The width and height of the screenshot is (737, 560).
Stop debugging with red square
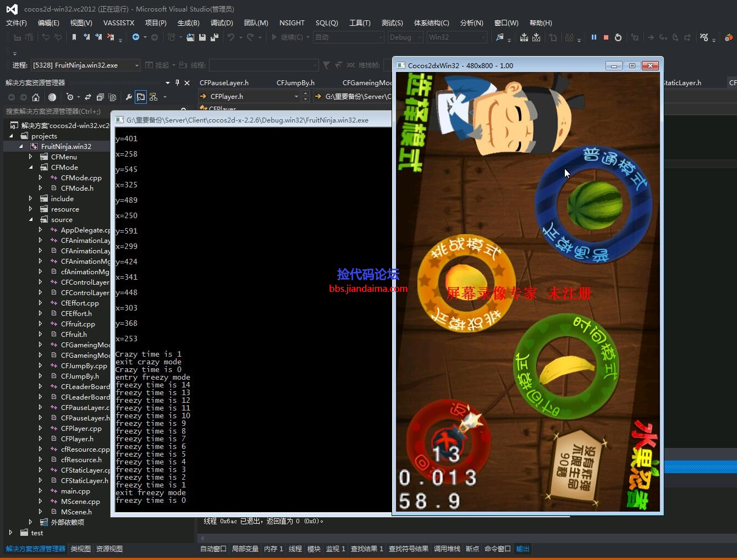pos(606,37)
